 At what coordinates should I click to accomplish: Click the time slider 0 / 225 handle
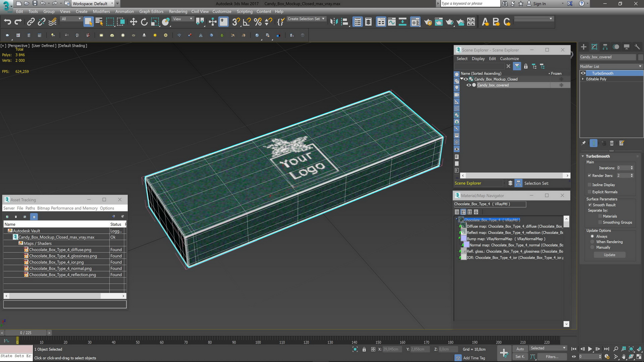coord(25,333)
